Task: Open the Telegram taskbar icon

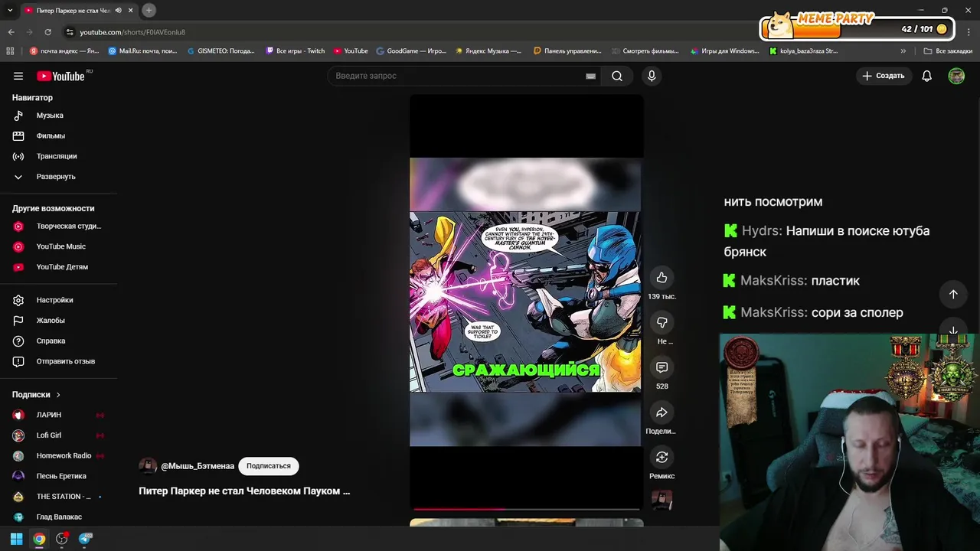Action: [85, 539]
